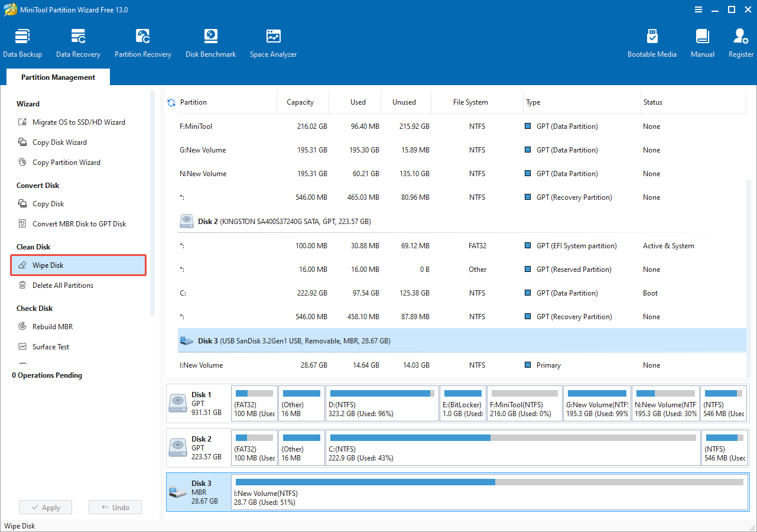Create Bootable Media
Viewport: 757px width, 532px height.
(652, 41)
